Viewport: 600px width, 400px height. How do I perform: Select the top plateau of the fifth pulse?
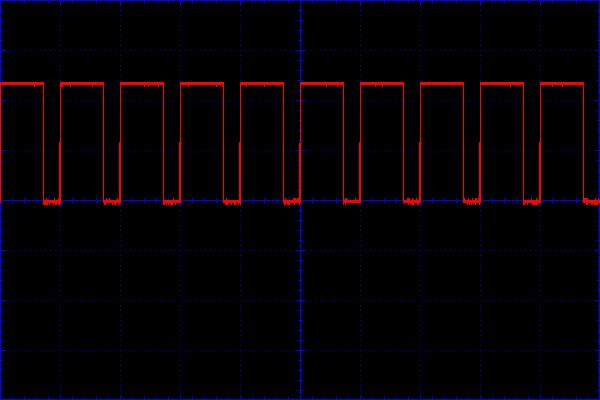[262, 85]
